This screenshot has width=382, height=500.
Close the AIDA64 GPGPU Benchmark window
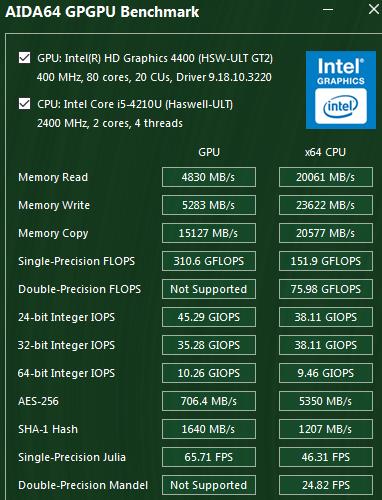[x=374, y=9]
